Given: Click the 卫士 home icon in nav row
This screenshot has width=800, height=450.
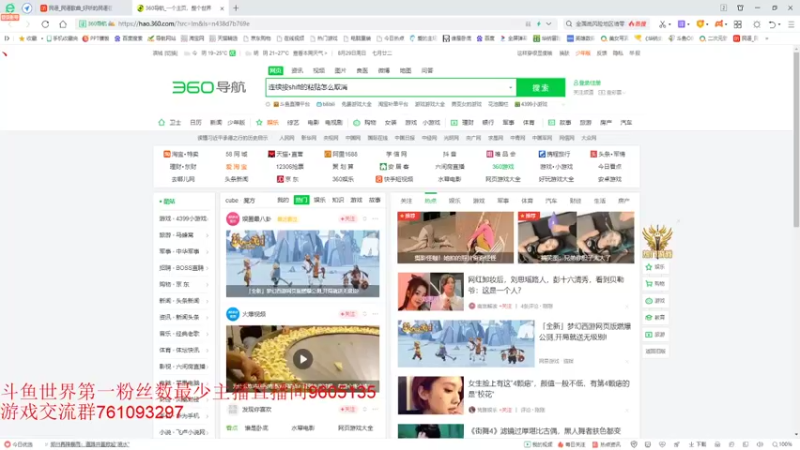Looking at the screenshot, I should tap(162, 122).
